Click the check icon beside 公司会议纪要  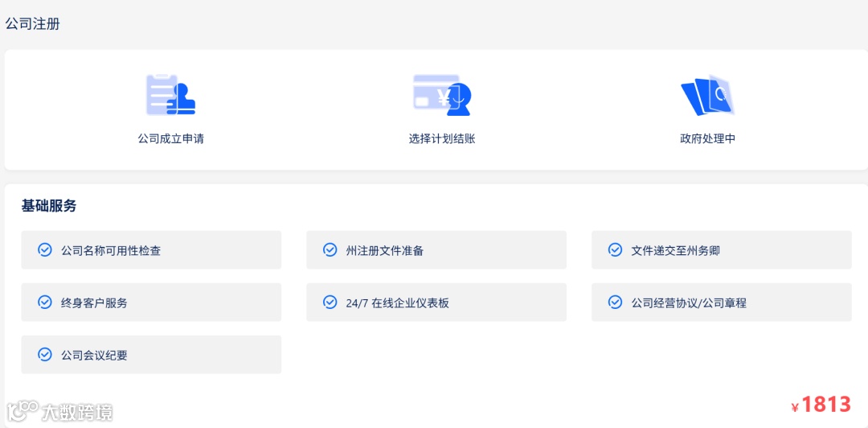[44, 354]
